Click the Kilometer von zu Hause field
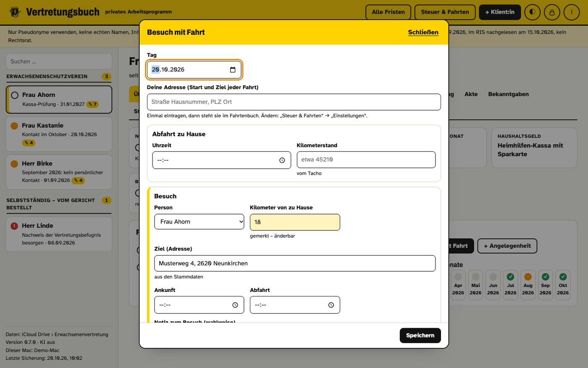Image resolution: width=588 pixels, height=368 pixels. click(x=295, y=222)
